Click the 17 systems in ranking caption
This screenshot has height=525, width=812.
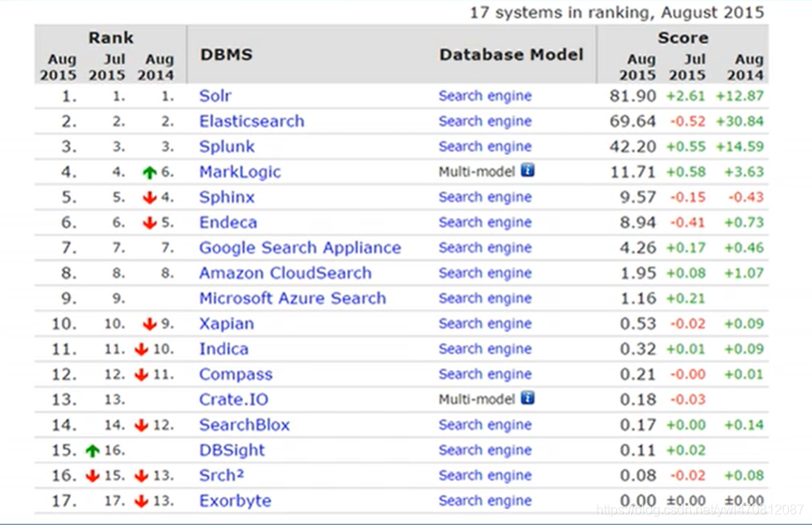pos(616,12)
